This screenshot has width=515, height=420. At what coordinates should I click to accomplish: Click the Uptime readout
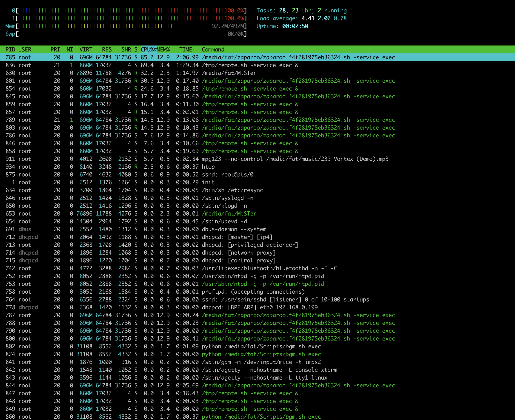pos(282,26)
